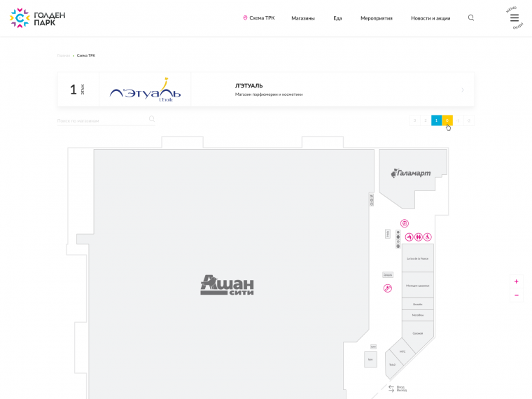Click the Л'Этуаль logo in the store card

click(x=145, y=89)
